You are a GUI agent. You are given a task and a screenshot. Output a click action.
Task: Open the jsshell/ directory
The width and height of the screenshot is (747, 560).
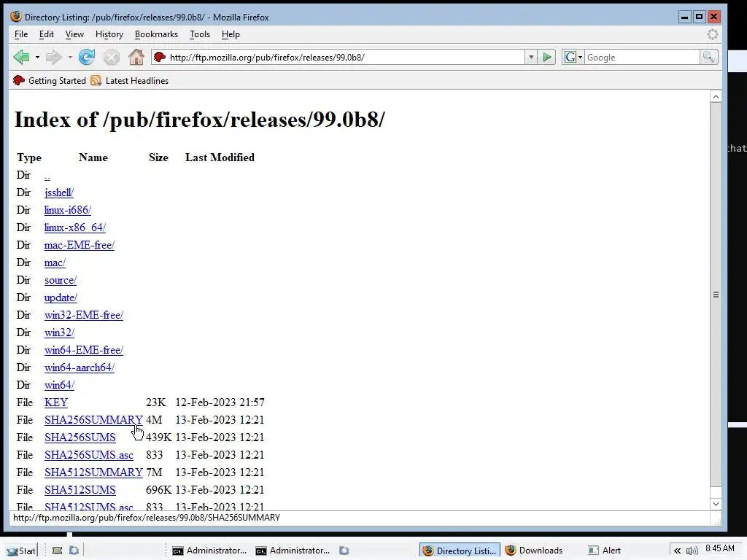tap(59, 192)
